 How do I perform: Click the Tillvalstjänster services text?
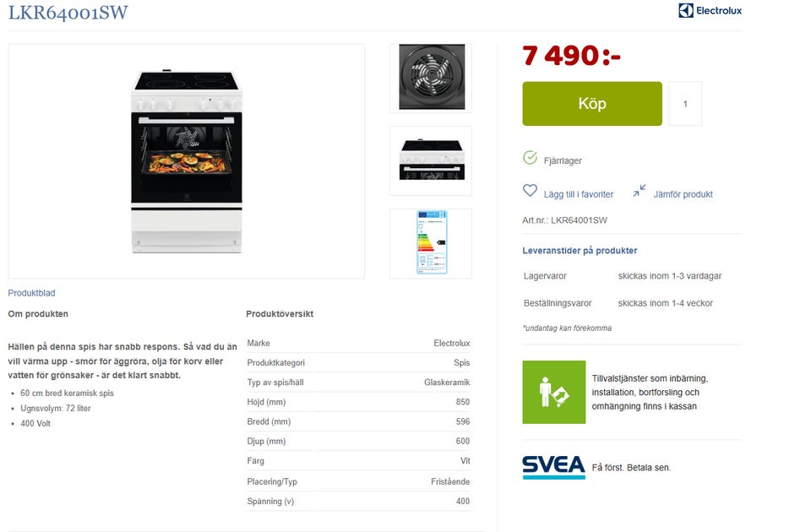point(650,393)
